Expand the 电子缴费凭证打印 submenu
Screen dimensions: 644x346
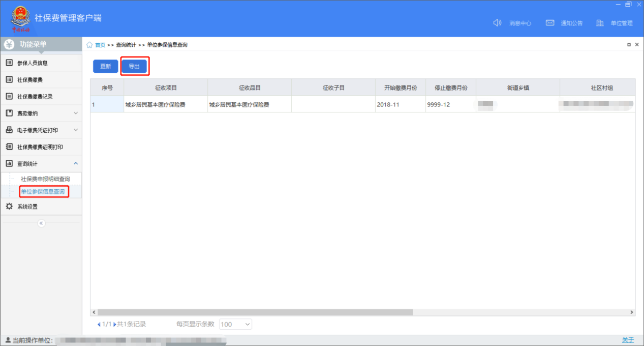(x=76, y=130)
